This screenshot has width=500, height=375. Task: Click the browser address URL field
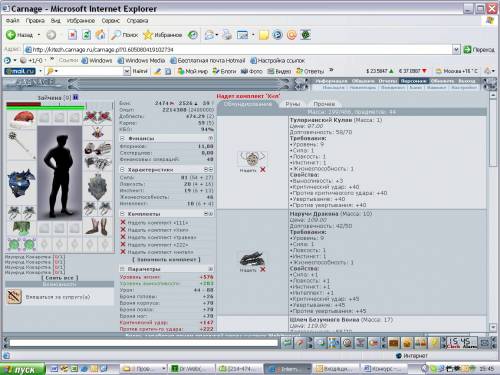238,50
